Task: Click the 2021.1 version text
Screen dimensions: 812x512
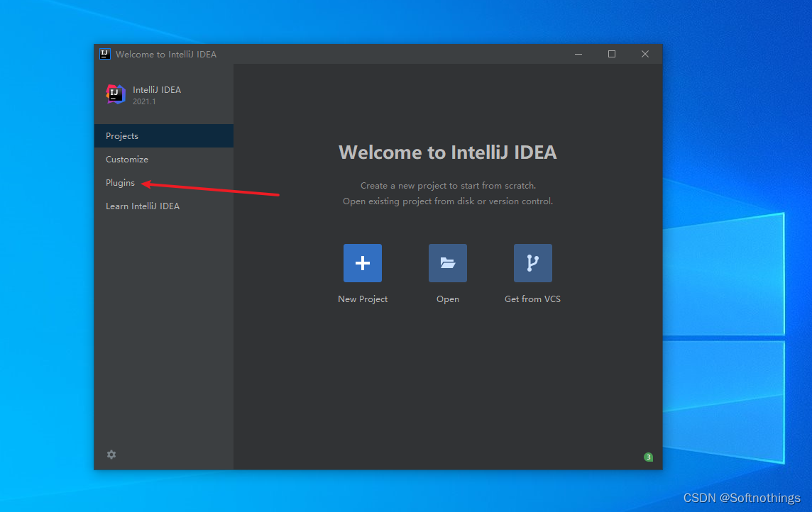Action: pyautogui.click(x=144, y=101)
